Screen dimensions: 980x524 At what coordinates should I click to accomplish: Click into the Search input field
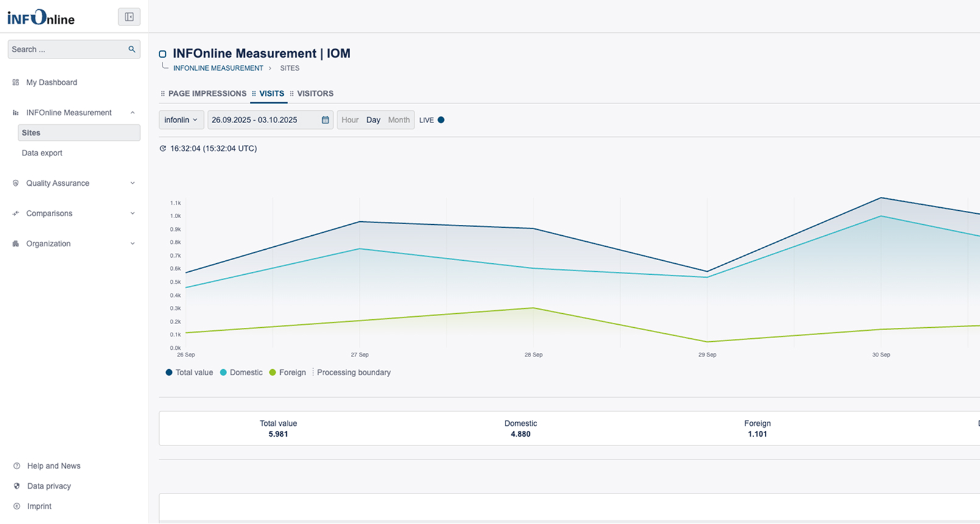point(67,49)
